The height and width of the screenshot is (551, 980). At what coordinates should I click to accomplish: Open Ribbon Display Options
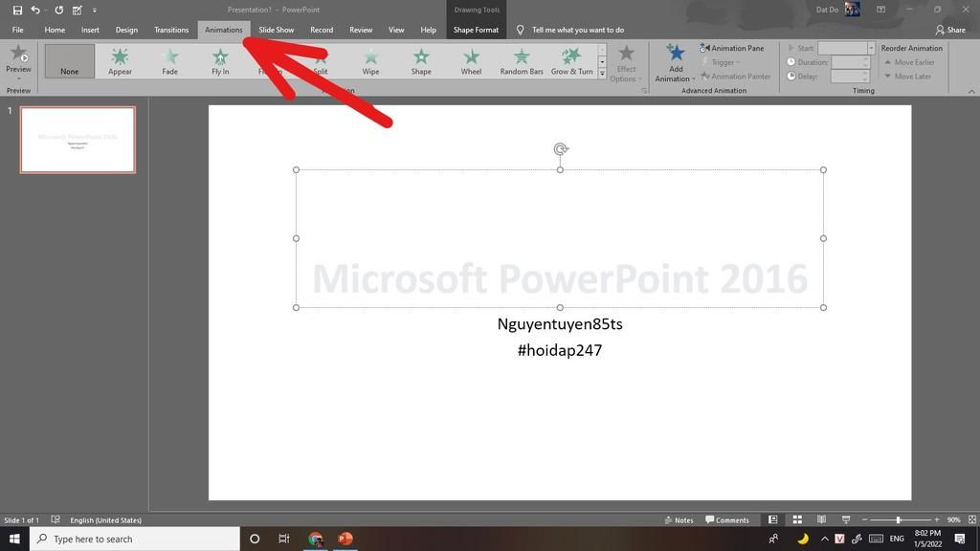click(x=880, y=10)
